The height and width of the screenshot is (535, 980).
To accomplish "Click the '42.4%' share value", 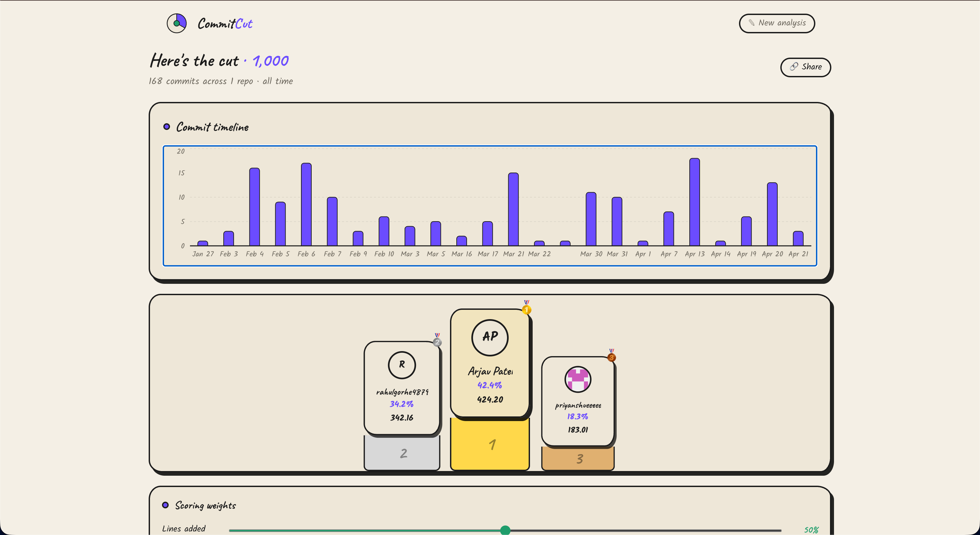I will 490,385.
